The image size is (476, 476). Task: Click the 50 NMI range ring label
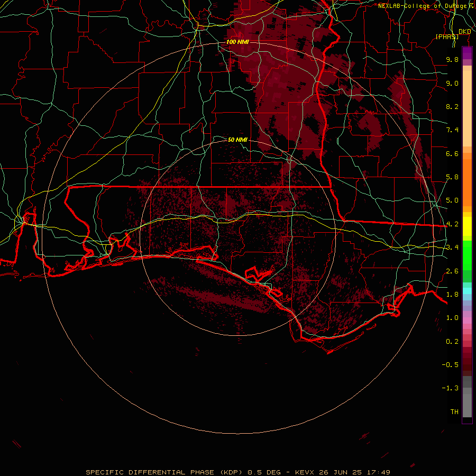pyautogui.click(x=237, y=140)
